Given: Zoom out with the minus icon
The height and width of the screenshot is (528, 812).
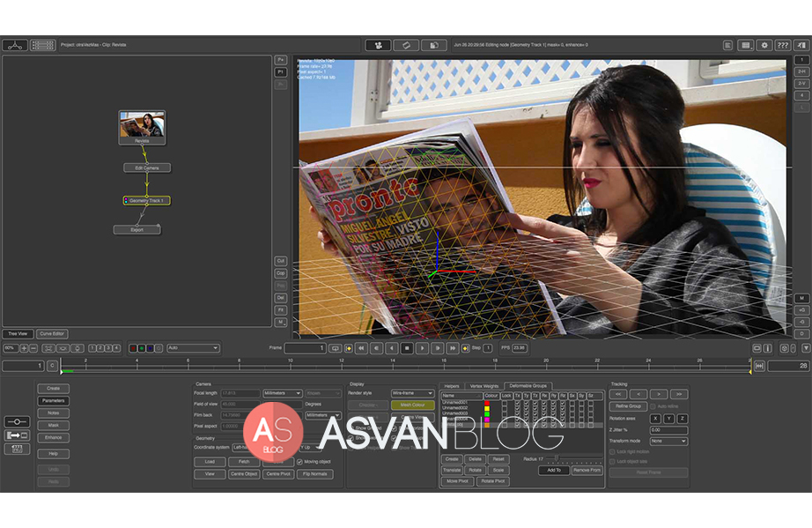Looking at the screenshot, I should click(33, 348).
